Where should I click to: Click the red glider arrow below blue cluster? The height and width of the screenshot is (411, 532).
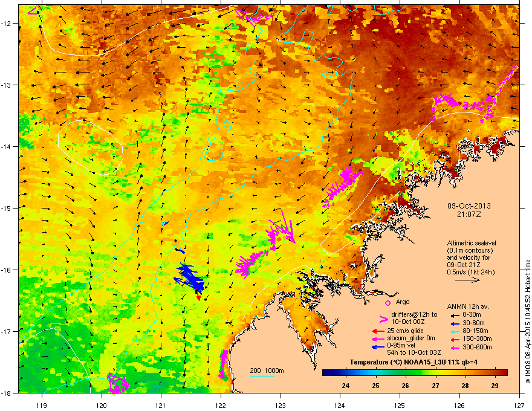pyautogui.click(x=198, y=296)
